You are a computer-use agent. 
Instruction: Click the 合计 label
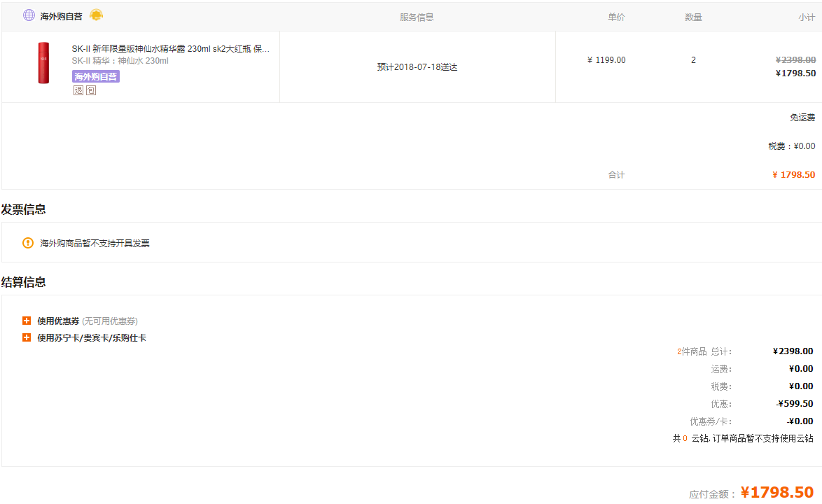pyautogui.click(x=616, y=175)
